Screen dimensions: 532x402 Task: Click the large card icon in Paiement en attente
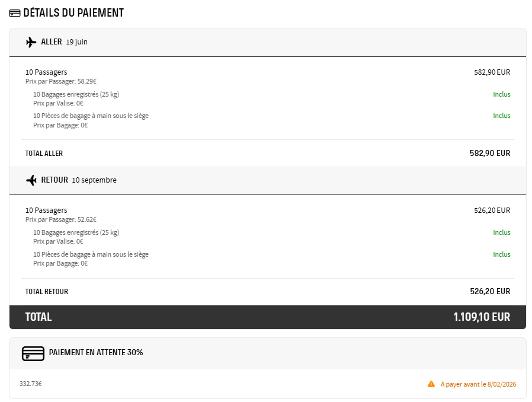click(33, 353)
